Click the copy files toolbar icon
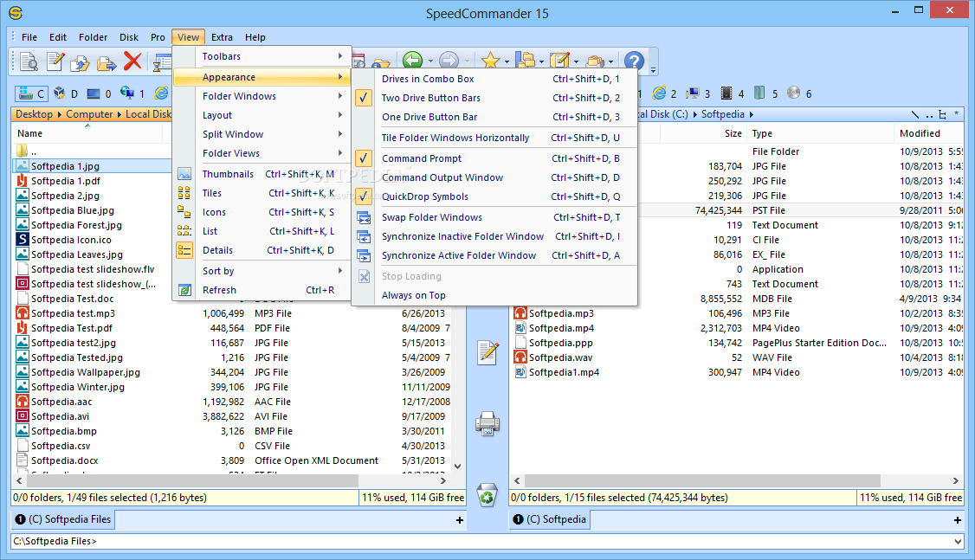Screen dimensions: 975x560 [x=81, y=62]
